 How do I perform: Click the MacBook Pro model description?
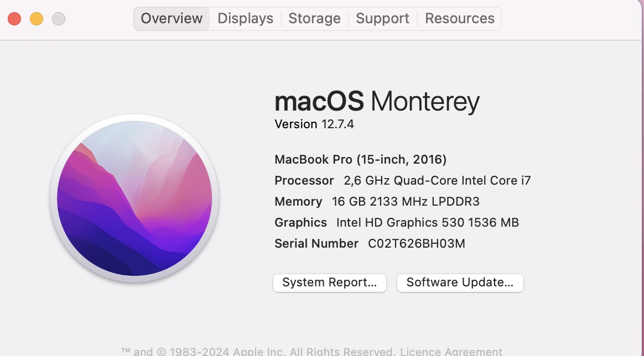point(360,159)
